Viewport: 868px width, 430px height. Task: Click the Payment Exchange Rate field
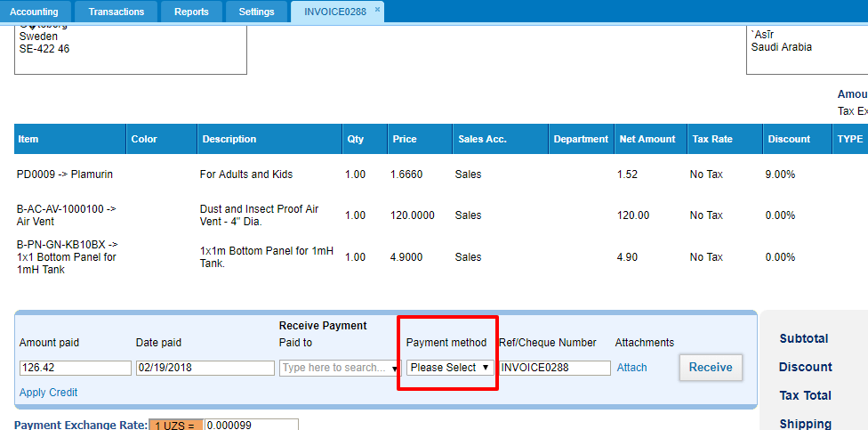[x=251, y=425]
